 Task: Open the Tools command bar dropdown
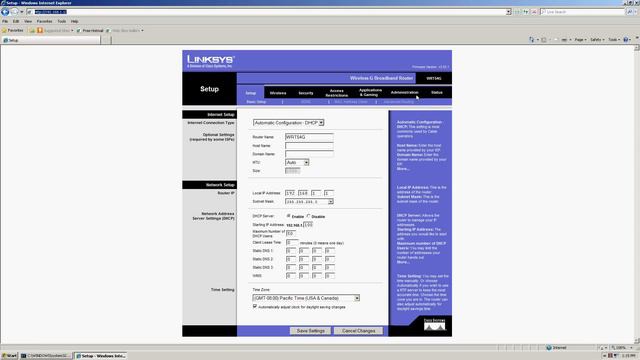point(614,40)
